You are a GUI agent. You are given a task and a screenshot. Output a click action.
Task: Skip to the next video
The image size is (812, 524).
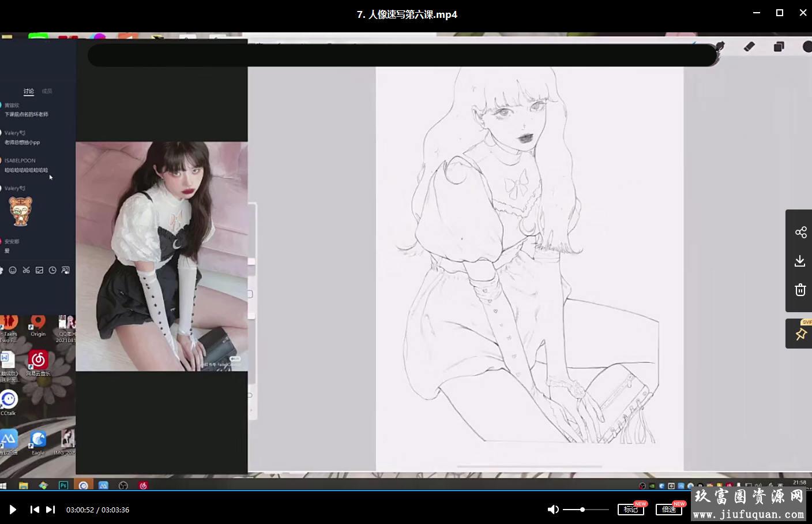click(x=51, y=510)
